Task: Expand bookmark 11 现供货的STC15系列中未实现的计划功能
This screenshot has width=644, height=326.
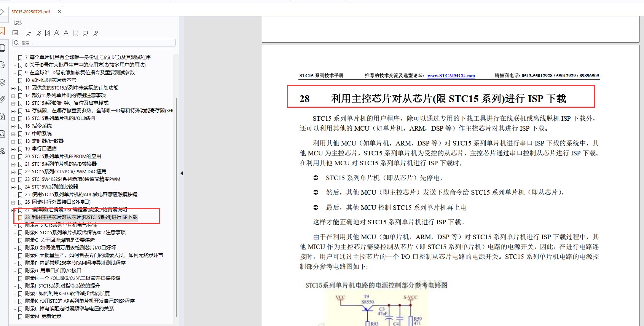Action: click(13, 88)
